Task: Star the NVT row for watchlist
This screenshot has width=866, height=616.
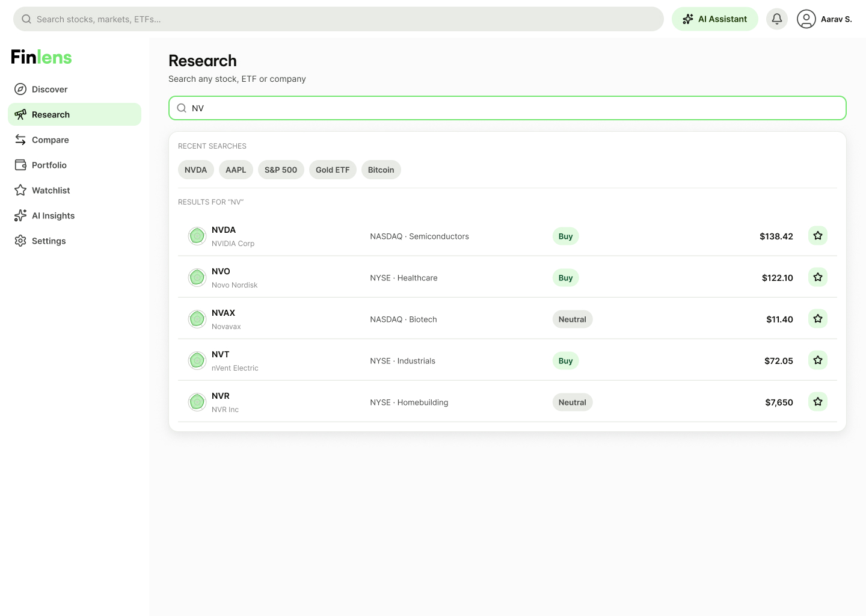Action: click(818, 360)
